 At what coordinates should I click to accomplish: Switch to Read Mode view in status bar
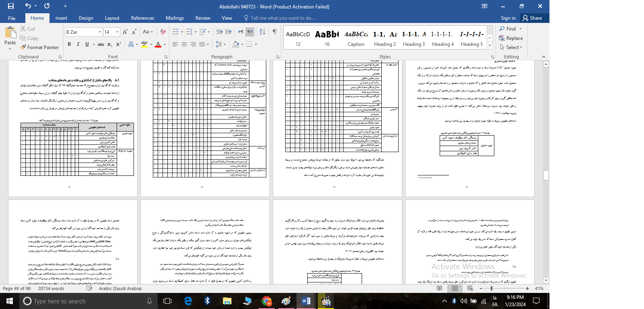click(x=439, y=288)
